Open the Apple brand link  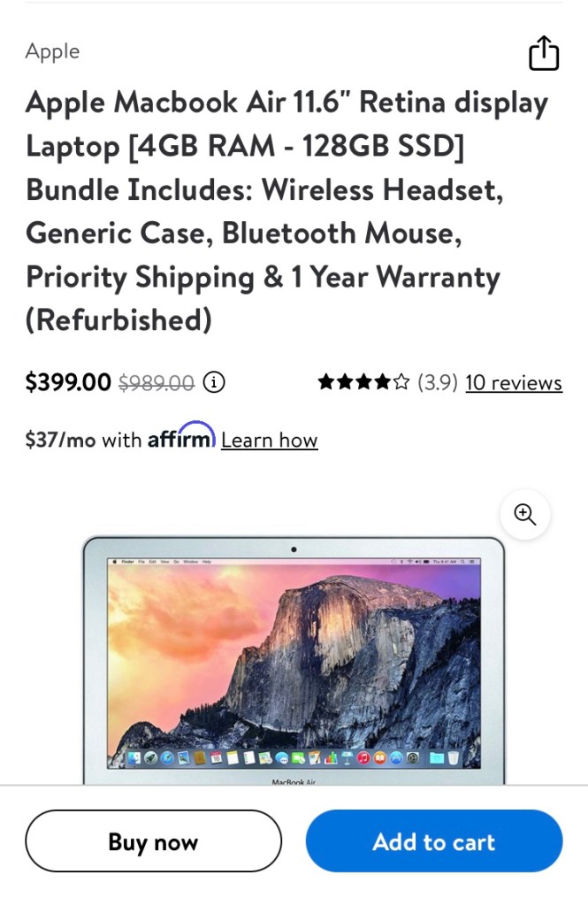click(x=52, y=51)
